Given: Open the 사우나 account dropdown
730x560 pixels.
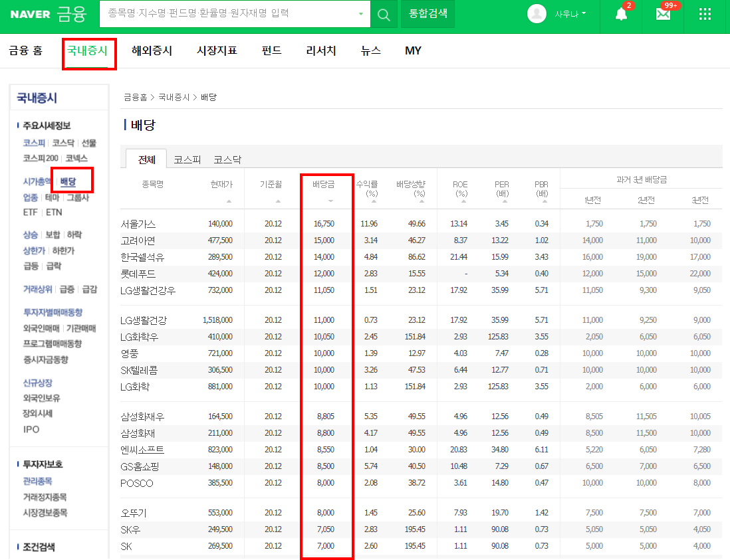Looking at the screenshot, I should coord(570,14).
